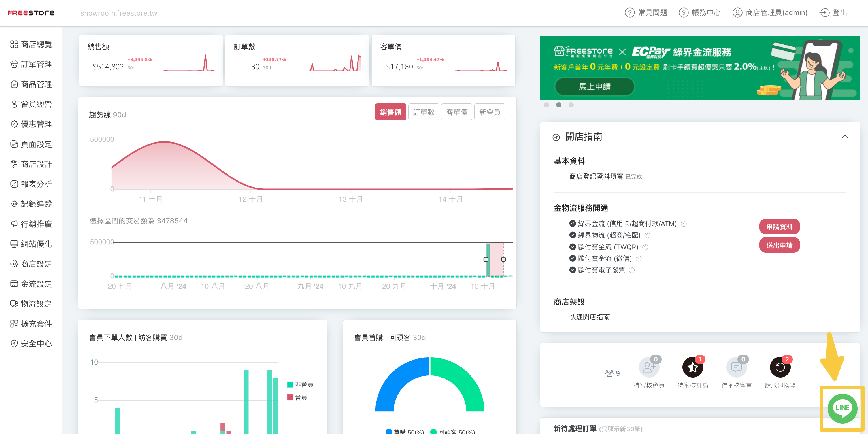Open 會員經營 in the sidebar
The width and height of the screenshot is (868, 434).
pos(31,104)
